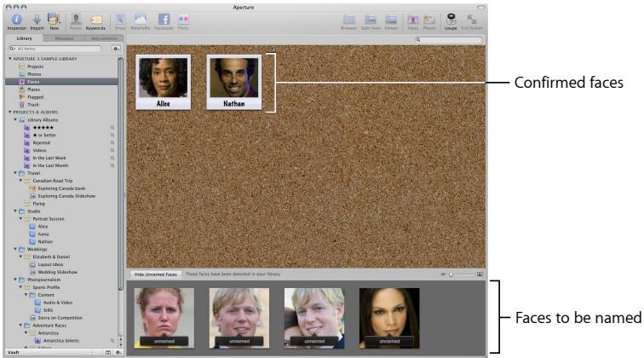Open the Wedding Slideshow item
This screenshot has width=644, height=358.
(58, 272)
